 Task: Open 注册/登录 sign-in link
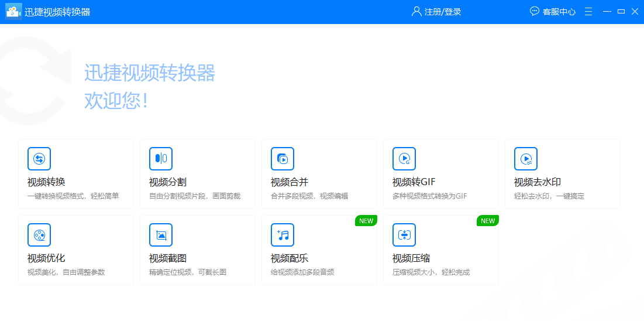tap(443, 12)
